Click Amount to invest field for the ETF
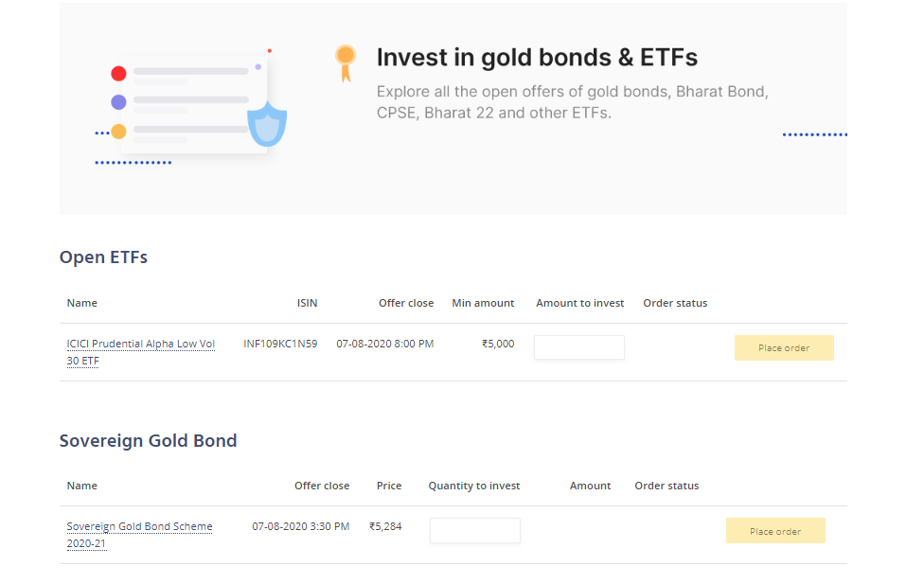Image resolution: width=924 pixels, height=584 pixels. (578, 347)
